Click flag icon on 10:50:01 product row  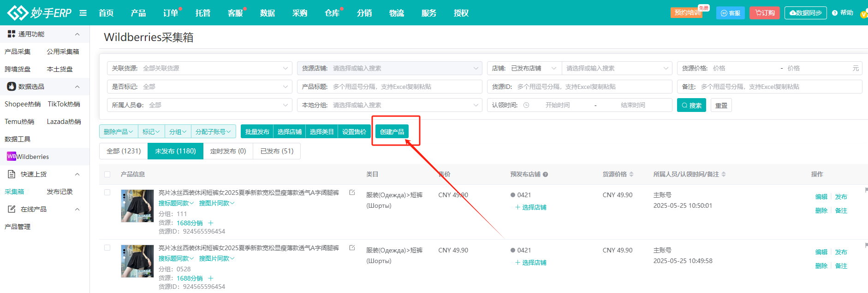pos(866,190)
